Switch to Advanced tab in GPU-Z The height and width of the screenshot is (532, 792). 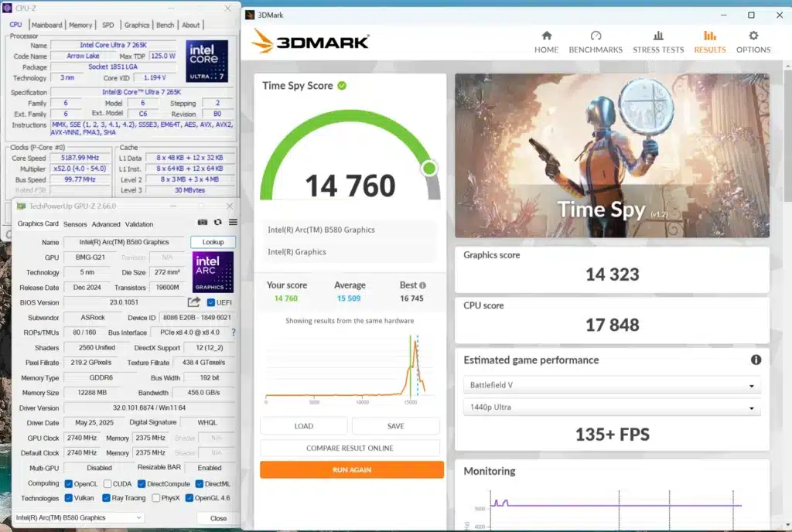pyautogui.click(x=106, y=224)
